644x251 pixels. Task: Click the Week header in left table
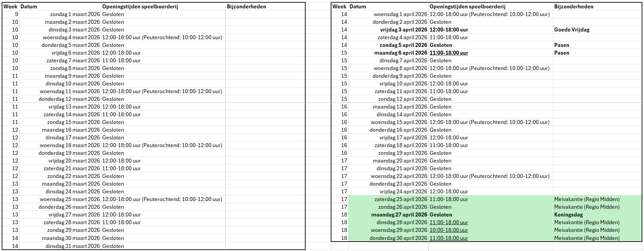pyautogui.click(x=10, y=7)
